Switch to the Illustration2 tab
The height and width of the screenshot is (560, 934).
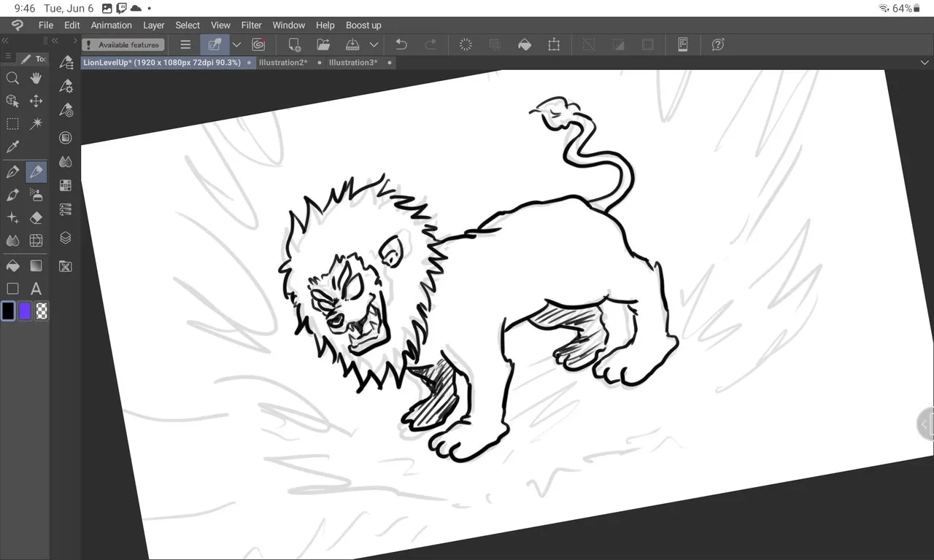tap(282, 63)
